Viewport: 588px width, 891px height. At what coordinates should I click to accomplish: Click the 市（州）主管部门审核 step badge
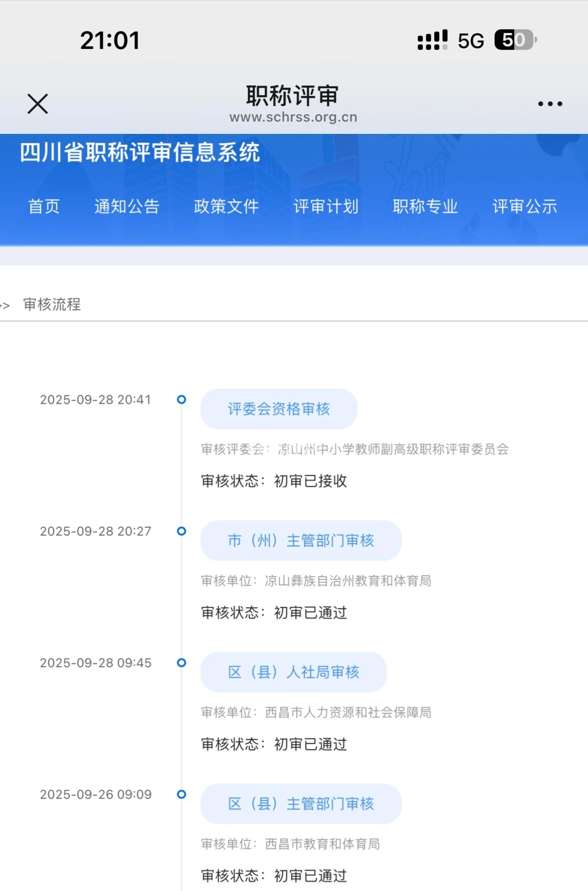(301, 541)
